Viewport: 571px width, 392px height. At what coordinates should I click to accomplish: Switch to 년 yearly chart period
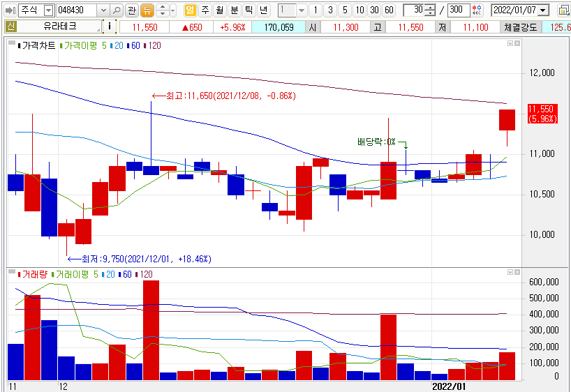pos(263,10)
